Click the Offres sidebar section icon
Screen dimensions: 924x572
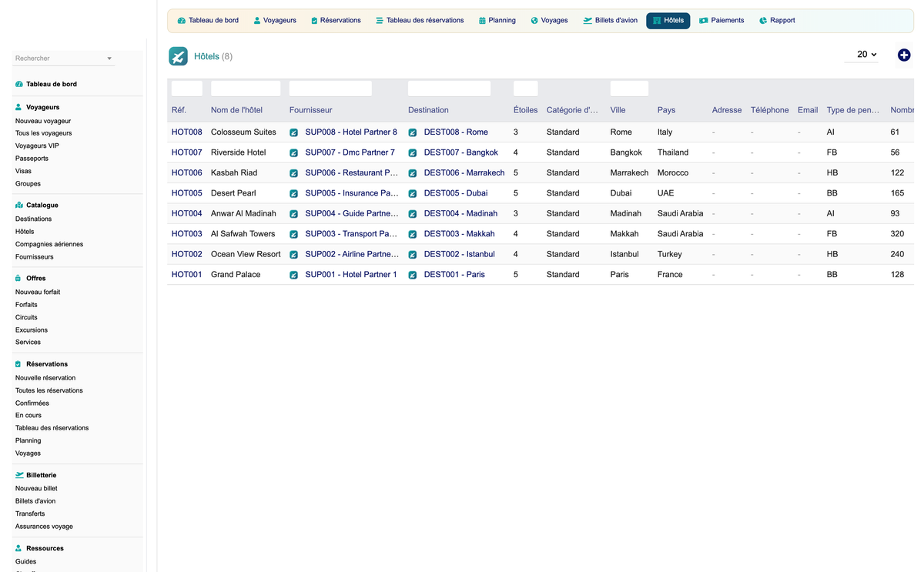click(18, 278)
